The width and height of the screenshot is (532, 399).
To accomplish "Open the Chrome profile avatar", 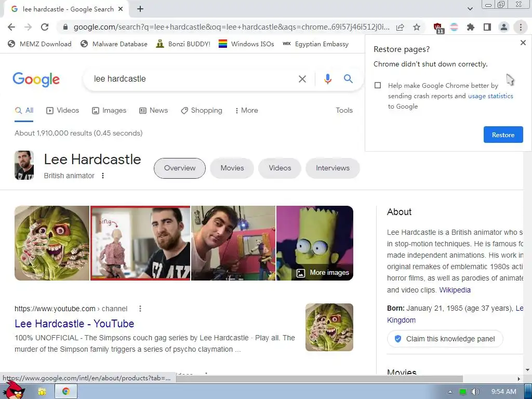I will [504, 27].
